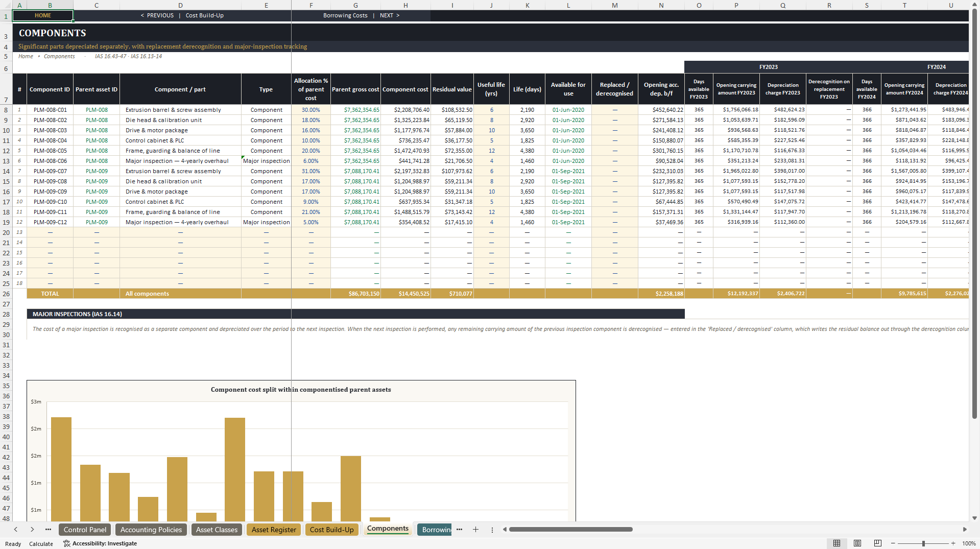The image size is (980, 549).
Task: Click vertical scrollbar down arrow
Action: (x=974, y=518)
